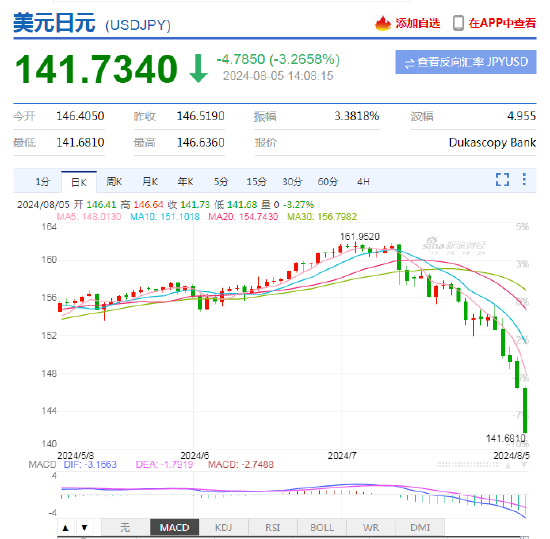
Task: Switch indicator to KDJ
Action: [x=223, y=527]
